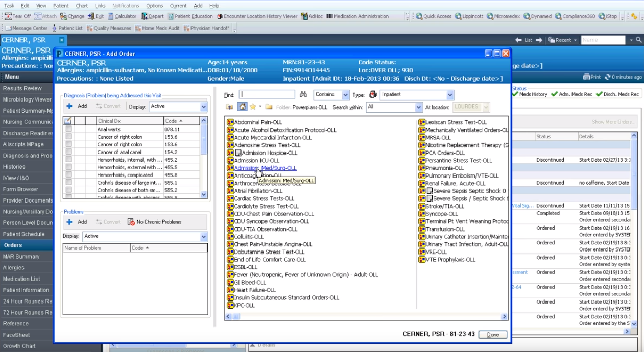Open the Search within All dropdown
644x352 pixels.
click(418, 107)
